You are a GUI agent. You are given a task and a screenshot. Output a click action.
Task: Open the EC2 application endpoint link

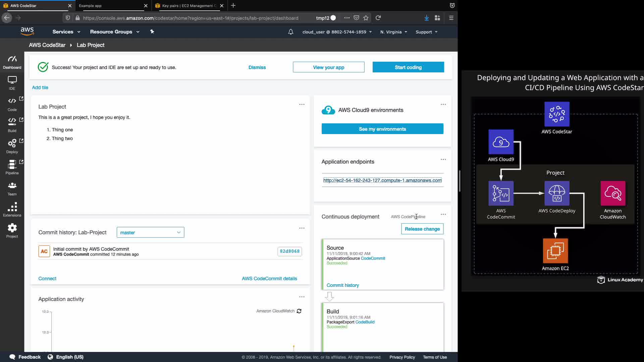(382, 180)
